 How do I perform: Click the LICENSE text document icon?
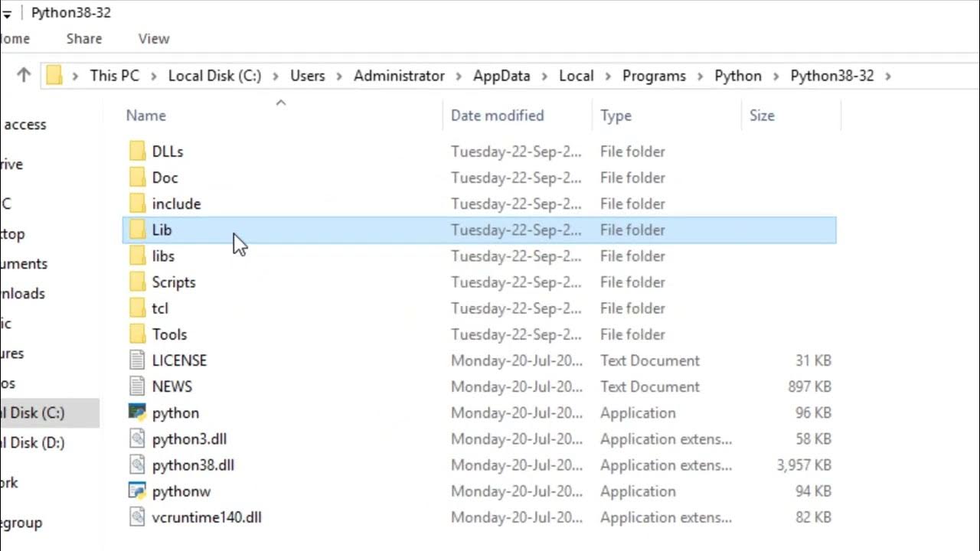[x=137, y=360]
